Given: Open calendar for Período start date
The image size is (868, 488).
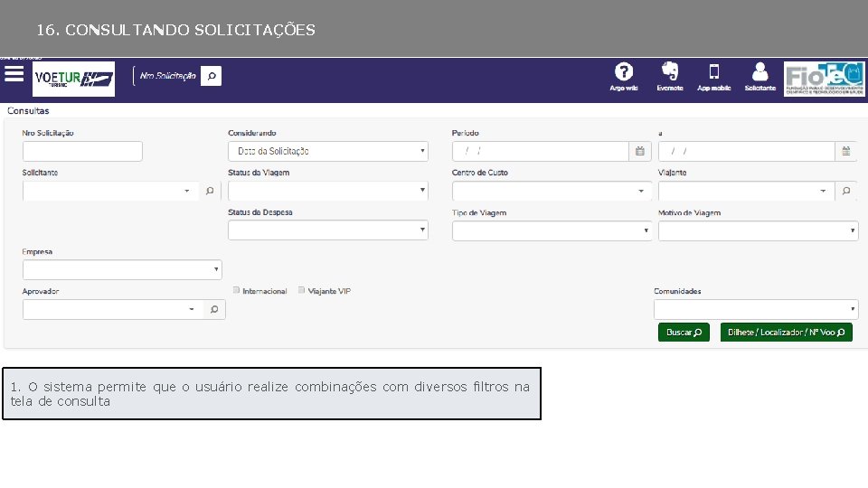Looking at the screenshot, I should [x=640, y=151].
